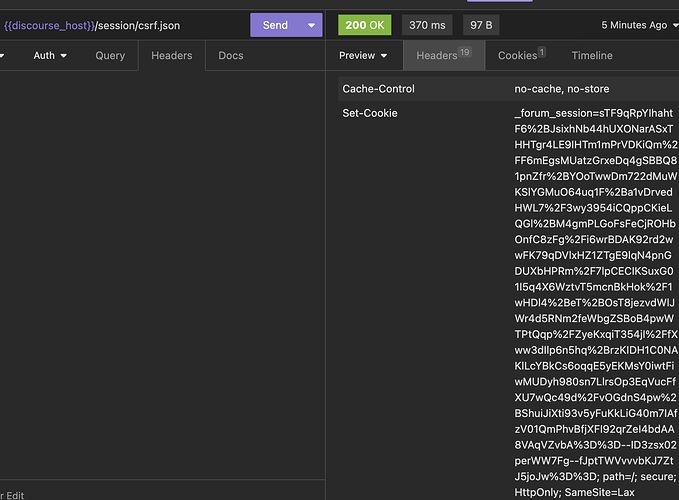Click the no-cache, no-store header value
Viewport: 679px width, 500px height.
click(x=562, y=89)
